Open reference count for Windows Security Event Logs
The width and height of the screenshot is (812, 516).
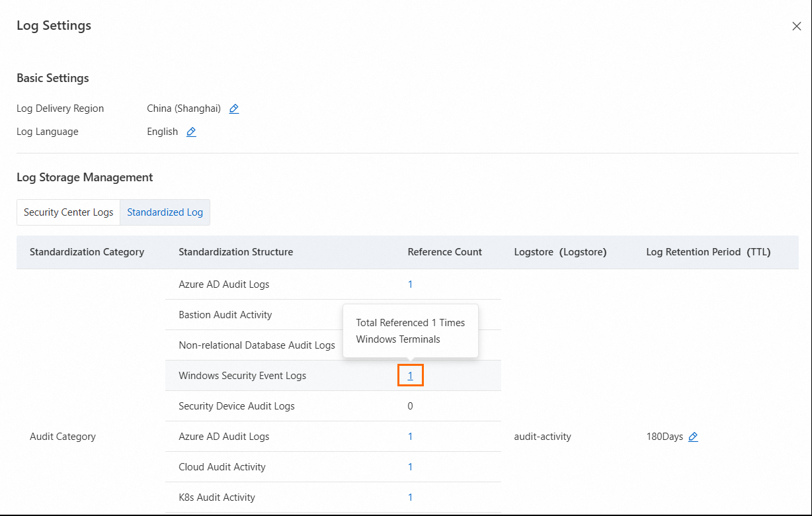tap(410, 376)
